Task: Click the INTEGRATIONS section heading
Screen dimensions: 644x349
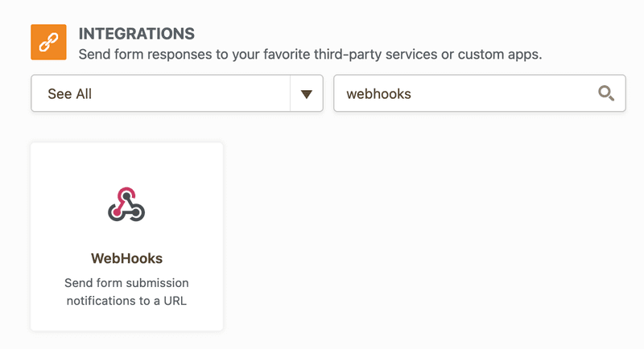Action: [x=136, y=34]
